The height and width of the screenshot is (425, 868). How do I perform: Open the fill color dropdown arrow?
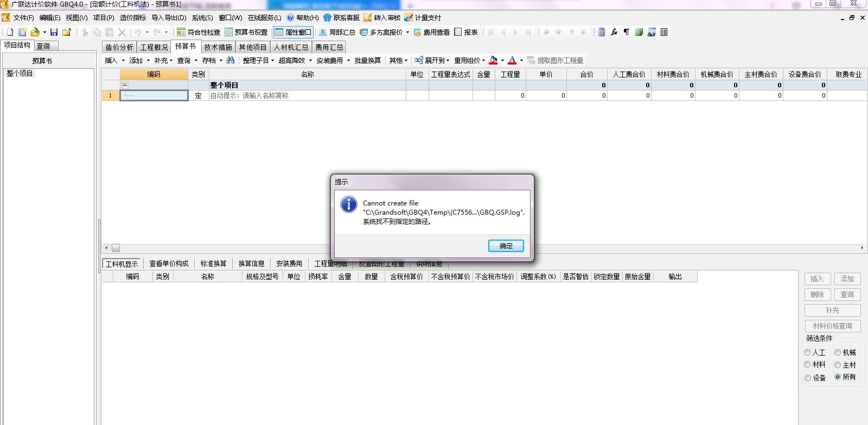[x=502, y=60]
